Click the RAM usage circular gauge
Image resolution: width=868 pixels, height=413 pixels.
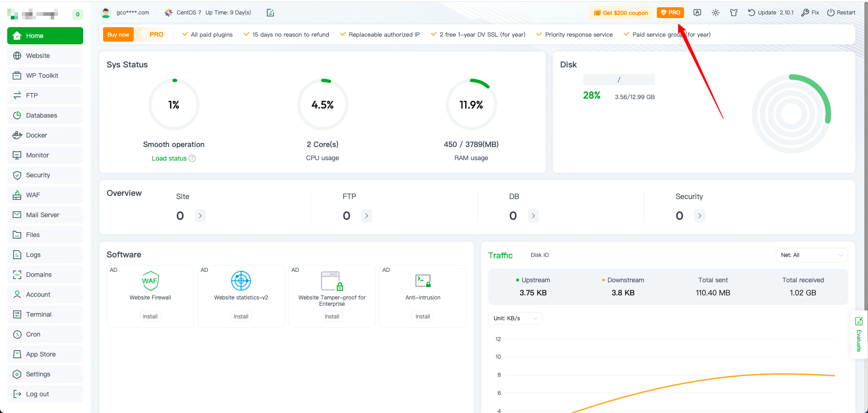[x=471, y=105]
